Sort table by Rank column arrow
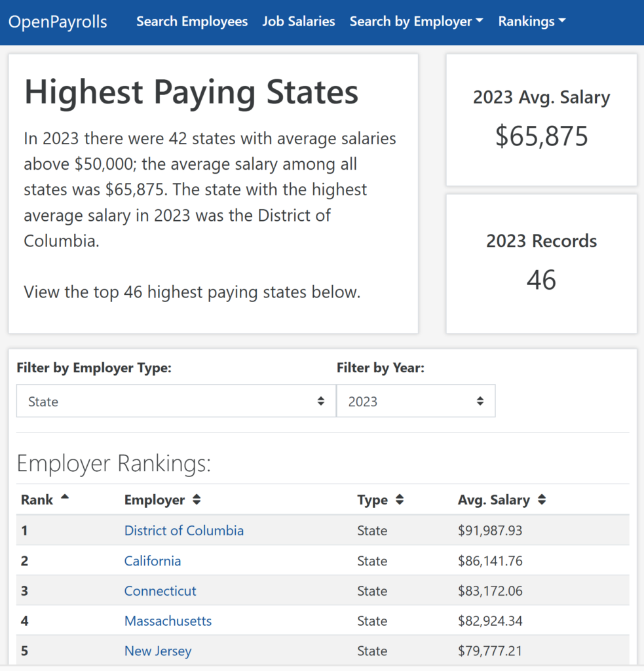Screen dimensions: 644x671 pos(64,497)
